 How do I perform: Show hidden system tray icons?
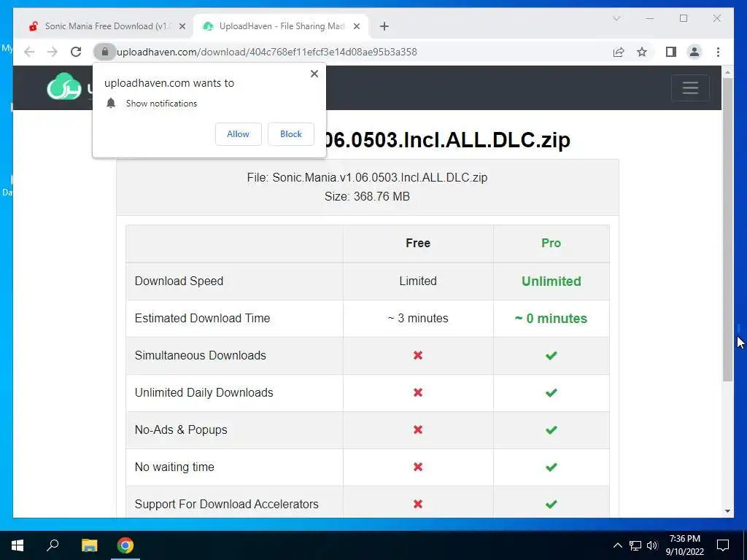point(617,545)
